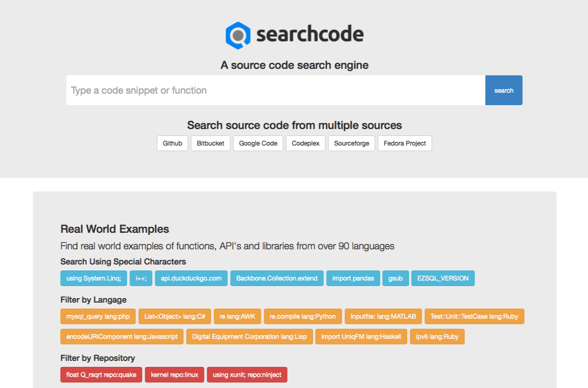This screenshot has width=588, height=388.
Task: Open the EZSQL_VERSION example
Action: (x=443, y=278)
